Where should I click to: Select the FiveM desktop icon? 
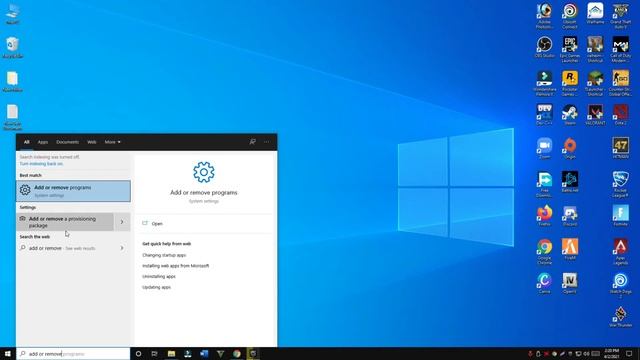(570, 249)
